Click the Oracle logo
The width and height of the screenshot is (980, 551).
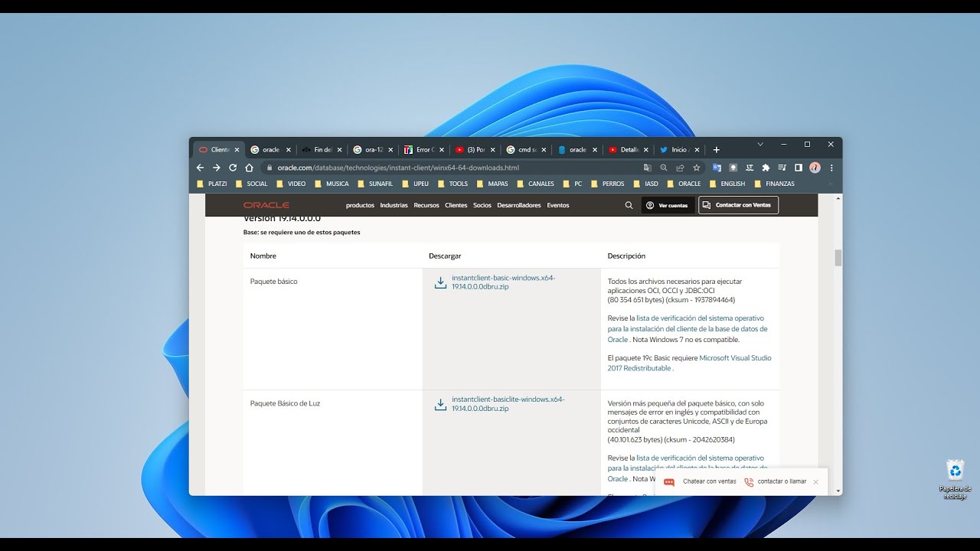coord(266,205)
